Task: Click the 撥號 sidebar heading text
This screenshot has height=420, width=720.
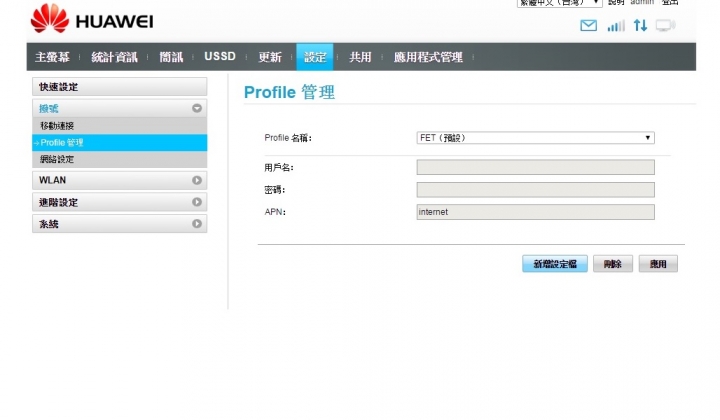Action: (49, 109)
